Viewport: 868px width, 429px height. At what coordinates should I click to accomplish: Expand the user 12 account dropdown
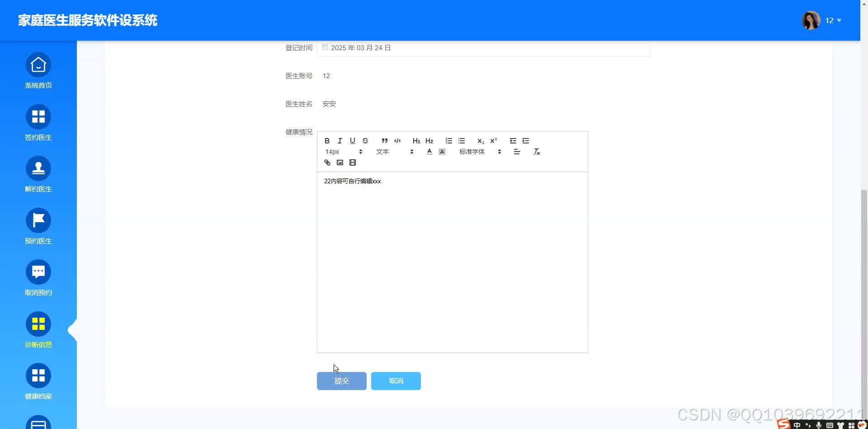tap(832, 20)
